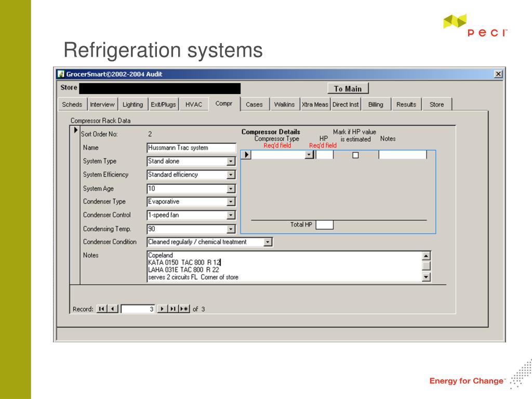This screenshot has width=532, height=399.
Task: Switch to the Walkins tab
Action: [284, 104]
